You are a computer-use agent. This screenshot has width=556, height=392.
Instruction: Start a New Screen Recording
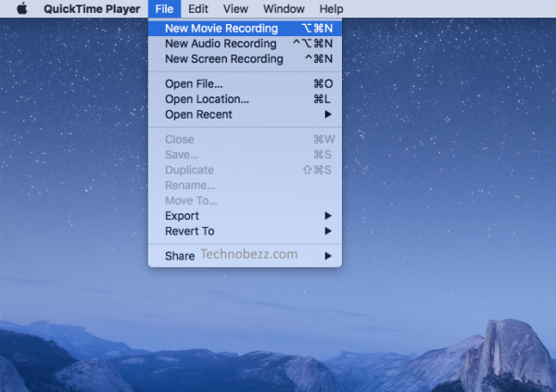click(223, 58)
